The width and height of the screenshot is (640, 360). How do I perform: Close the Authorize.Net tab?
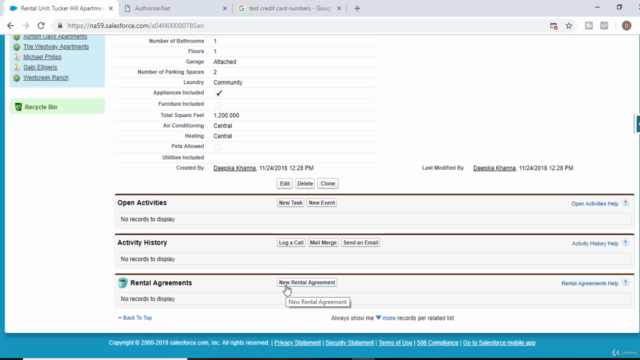[x=224, y=8]
